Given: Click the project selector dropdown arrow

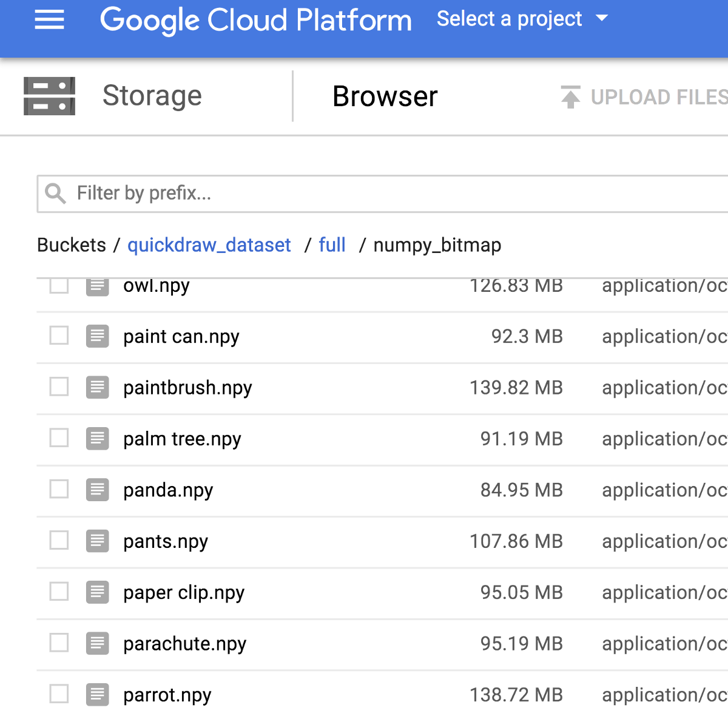Looking at the screenshot, I should 602,18.
